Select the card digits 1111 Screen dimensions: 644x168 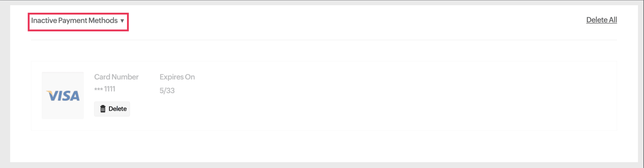pyautogui.click(x=110, y=89)
